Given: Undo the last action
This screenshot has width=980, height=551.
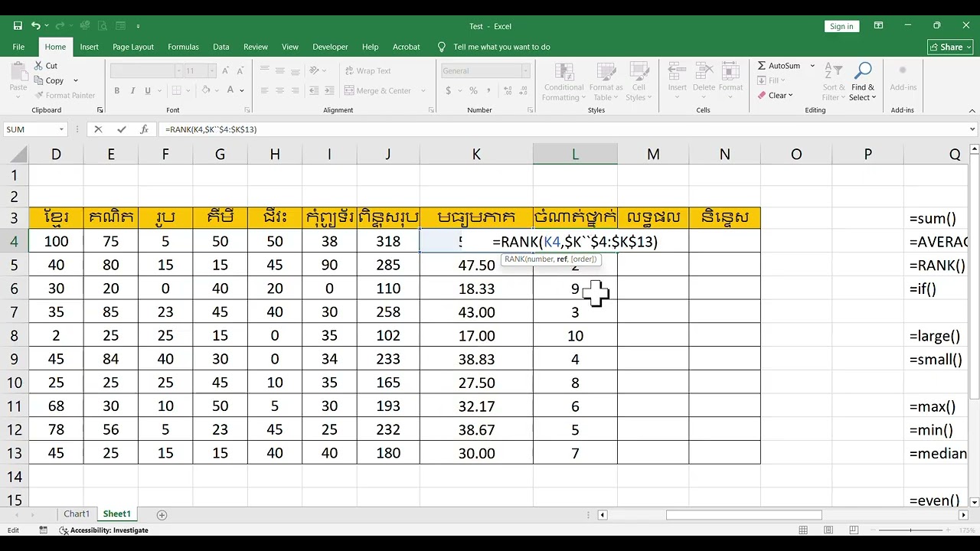Looking at the screenshot, I should coord(35,26).
